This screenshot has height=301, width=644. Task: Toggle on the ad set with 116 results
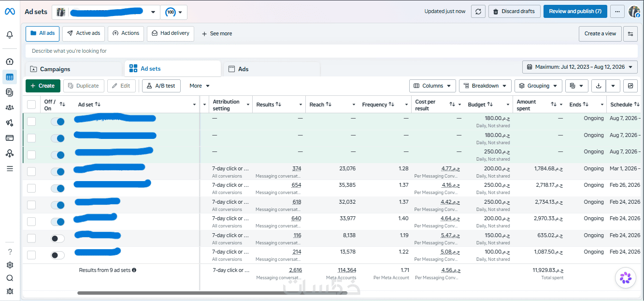tap(57, 239)
